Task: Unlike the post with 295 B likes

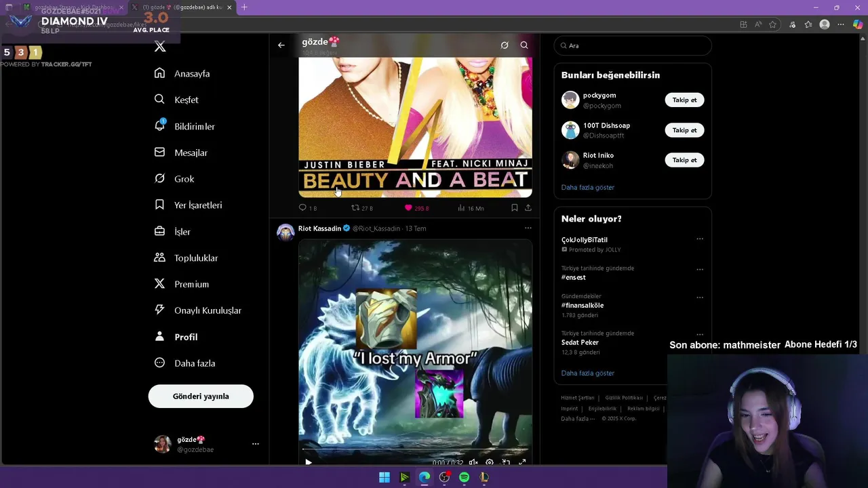Action: click(408, 208)
